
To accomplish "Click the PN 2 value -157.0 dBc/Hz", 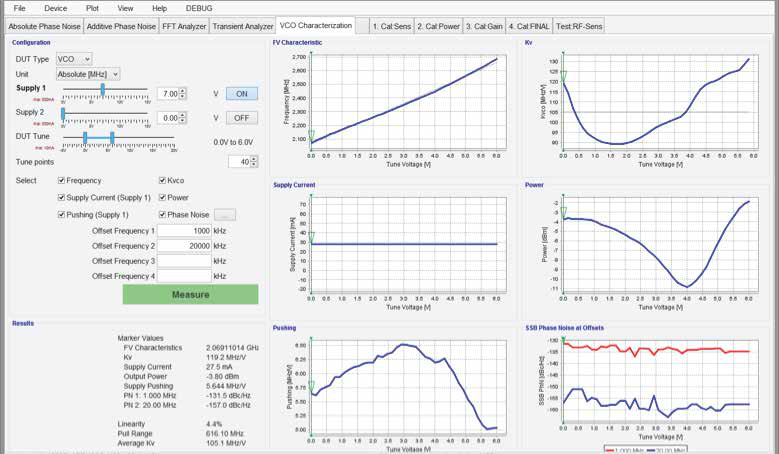I will pos(228,405).
